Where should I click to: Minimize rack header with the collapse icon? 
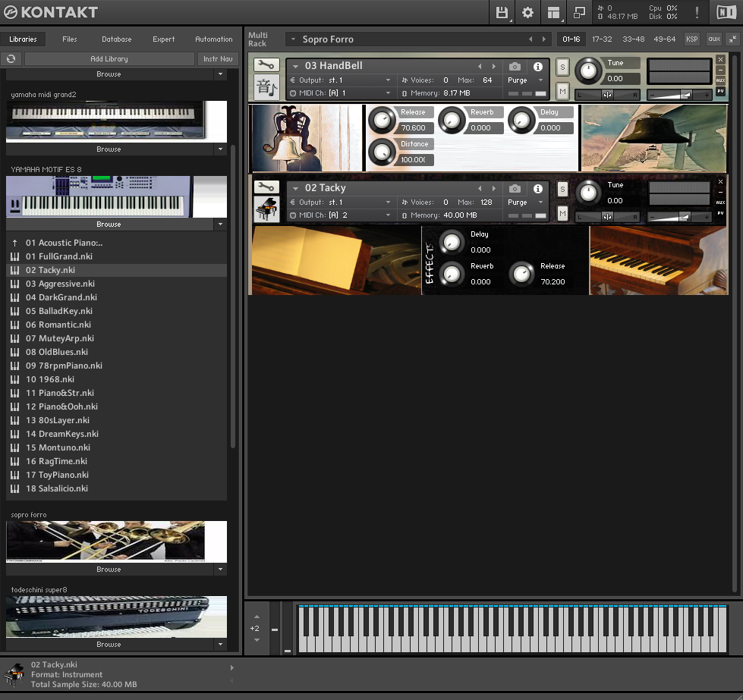732,39
